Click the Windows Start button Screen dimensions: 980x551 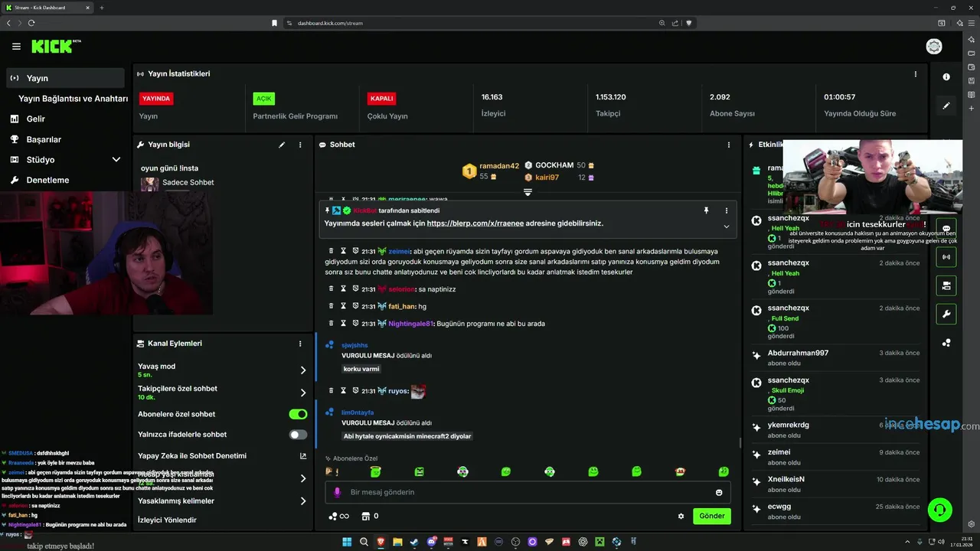(347, 542)
